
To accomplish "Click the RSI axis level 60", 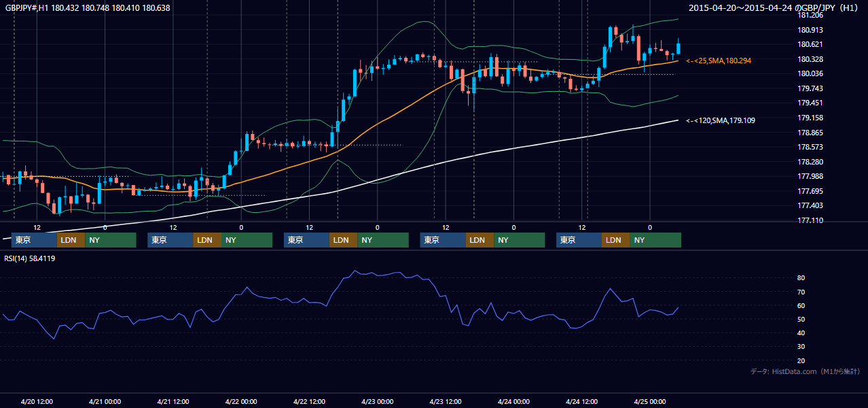I will pos(801,306).
